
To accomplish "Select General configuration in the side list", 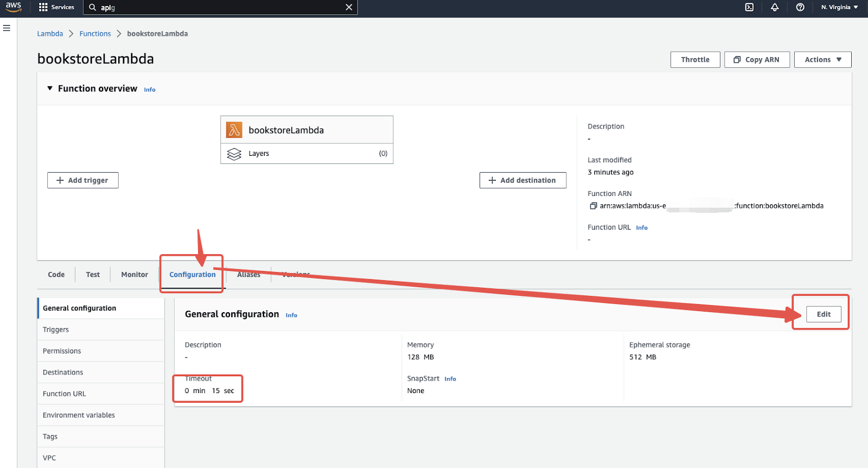I will [x=101, y=308].
